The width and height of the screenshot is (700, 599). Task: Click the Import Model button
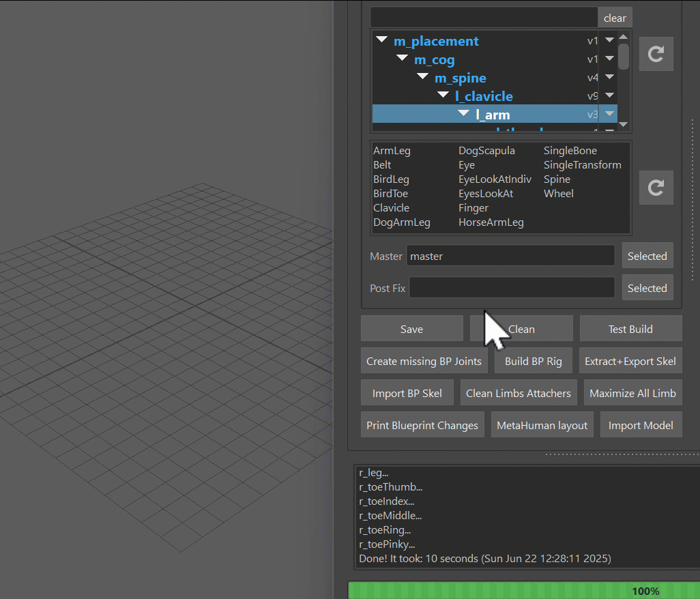pos(641,425)
